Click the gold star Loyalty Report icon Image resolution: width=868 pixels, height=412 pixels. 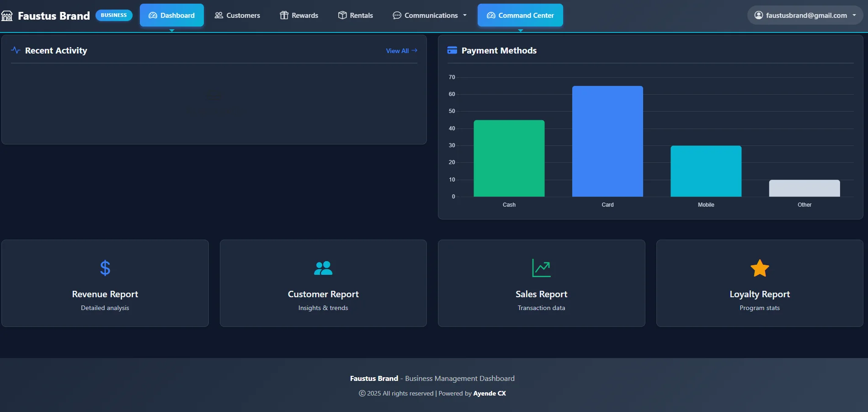(x=760, y=268)
